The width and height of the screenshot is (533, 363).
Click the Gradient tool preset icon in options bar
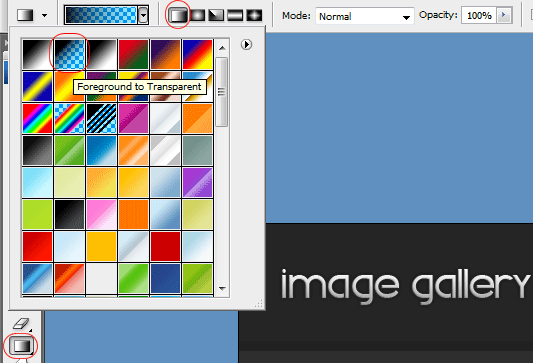(x=25, y=15)
